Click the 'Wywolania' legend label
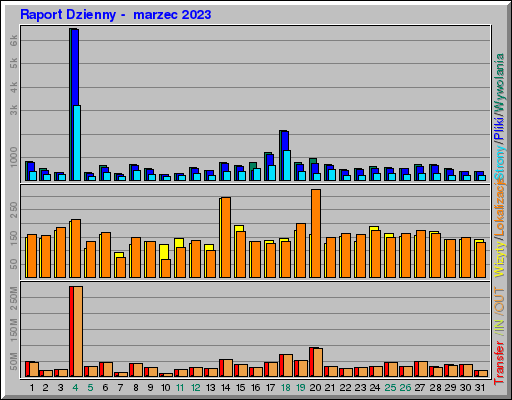The height and width of the screenshot is (400, 512). click(x=499, y=82)
